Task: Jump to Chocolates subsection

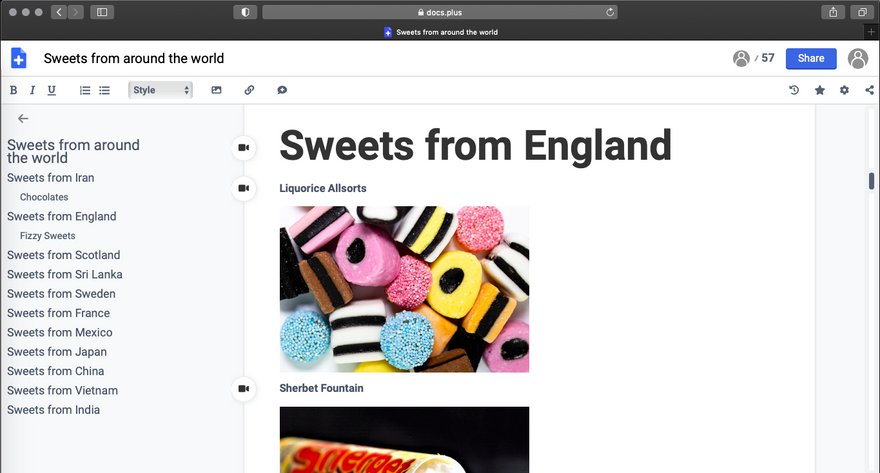Action: (44, 197)
